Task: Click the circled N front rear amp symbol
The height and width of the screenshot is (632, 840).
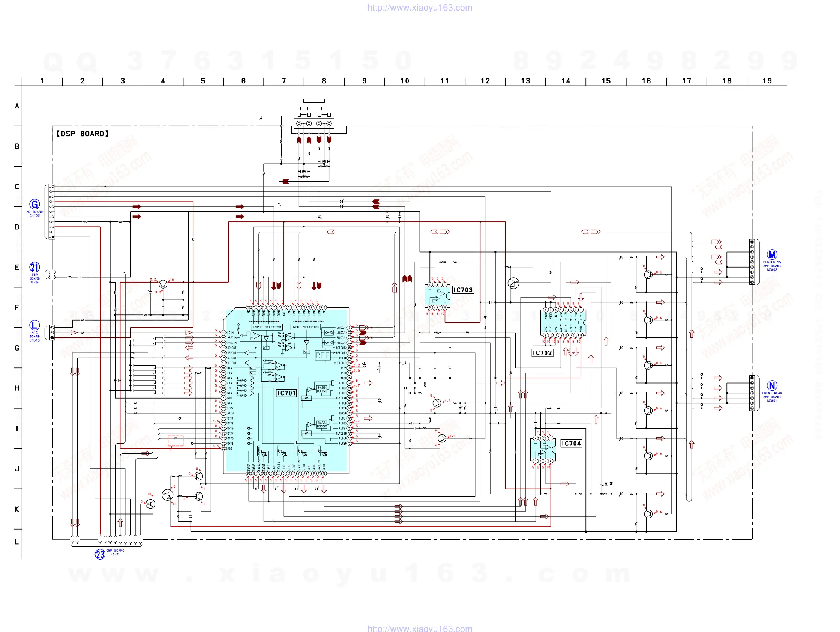Action: point(772,386)
